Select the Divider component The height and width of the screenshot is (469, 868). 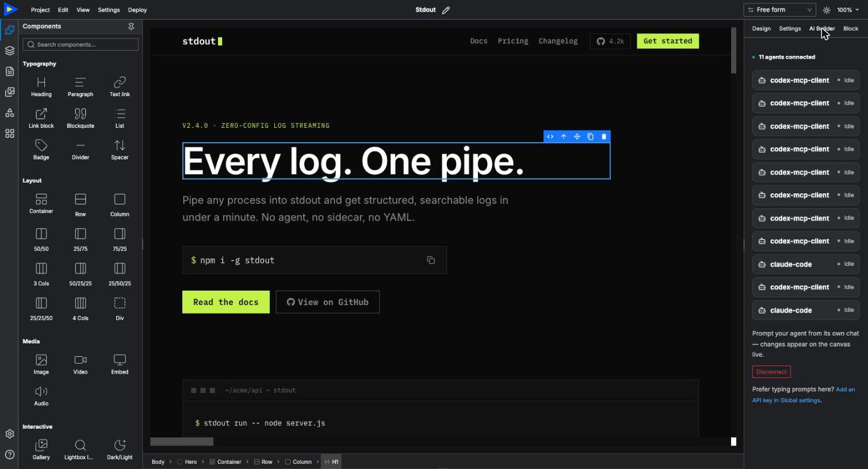tap(81, 150)
